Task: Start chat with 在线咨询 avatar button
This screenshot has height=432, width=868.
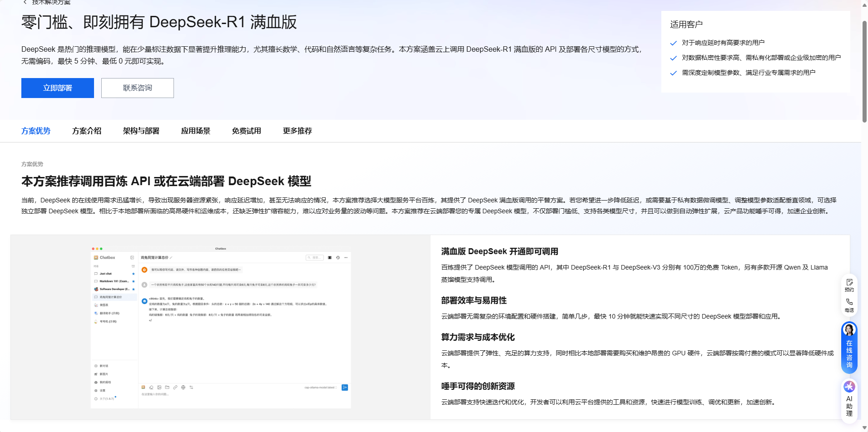Action: [849, 347]
